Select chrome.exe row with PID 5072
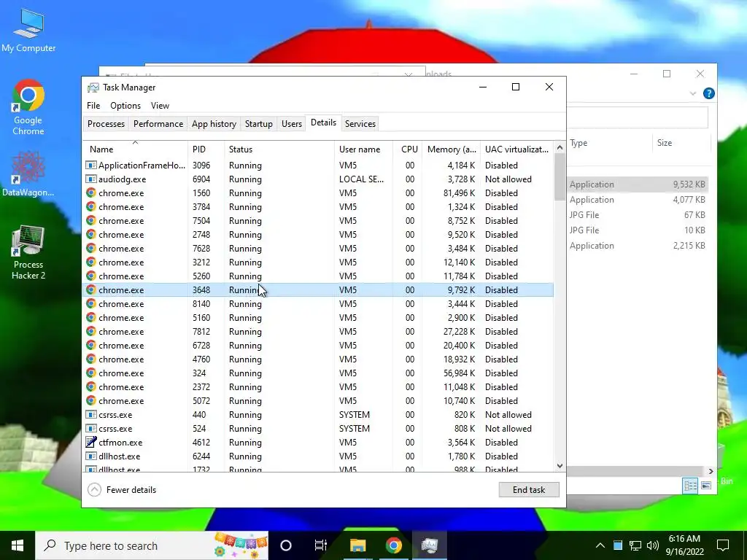 pyautogui.click(x=318, y=400)
